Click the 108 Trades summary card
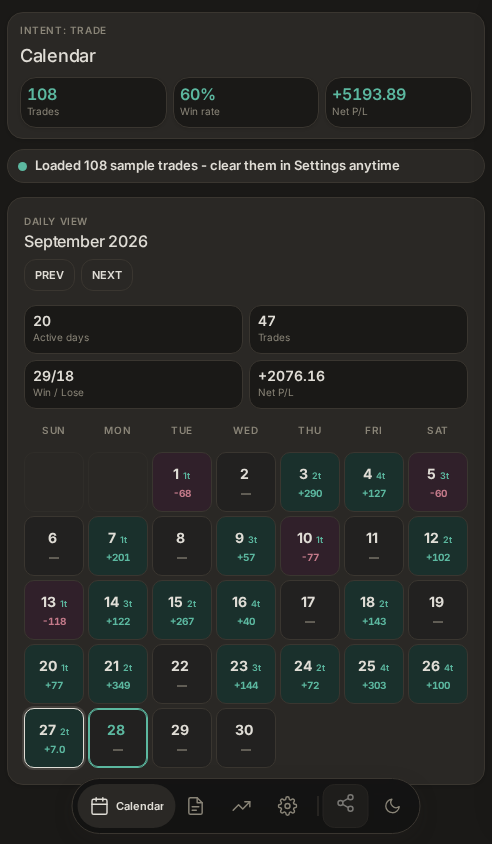 (94, 102)
